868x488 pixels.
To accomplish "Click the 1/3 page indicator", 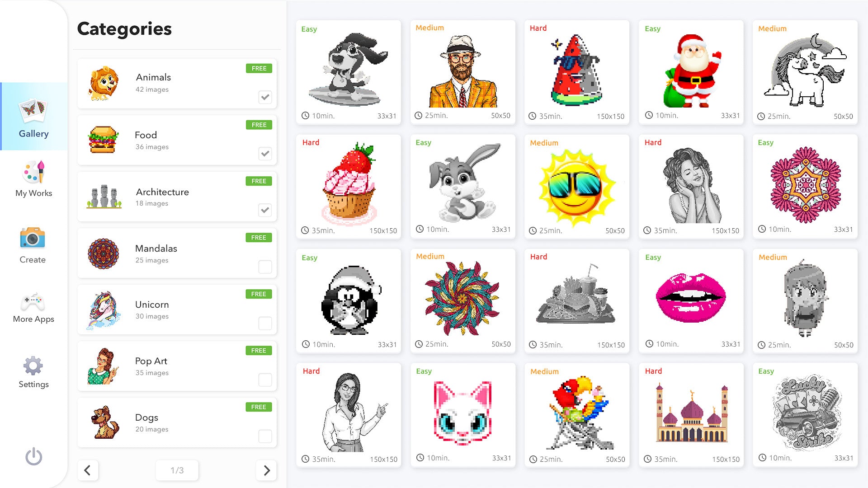I will [177, 470].
